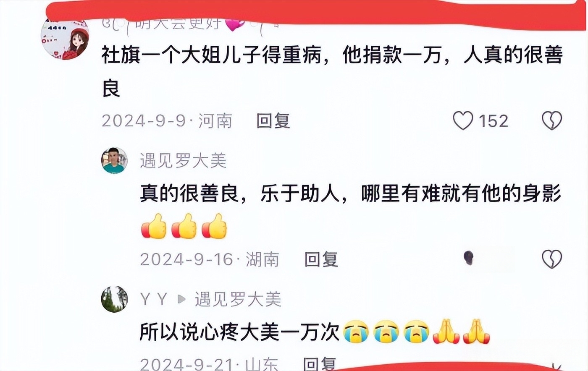The width and height of the screenshot is (588, 371).
Task: Open 遇见罗大美's profile avatar
Action: coord(114,160)
